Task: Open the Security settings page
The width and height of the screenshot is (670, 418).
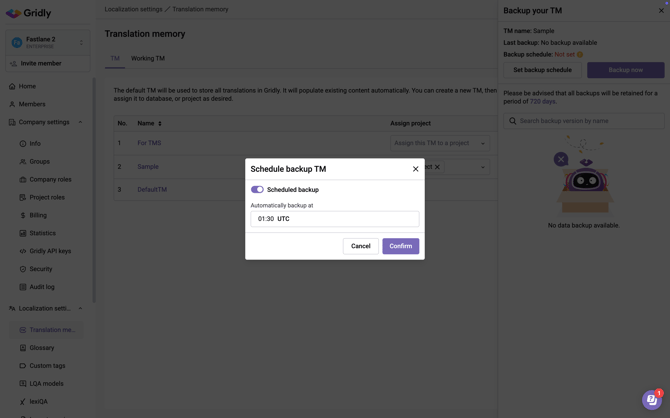Action: [x=41, y=269]
